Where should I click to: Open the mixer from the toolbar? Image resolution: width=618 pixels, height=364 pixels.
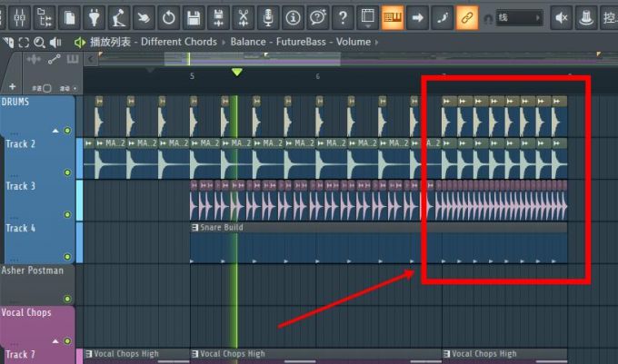coord(19,18)
